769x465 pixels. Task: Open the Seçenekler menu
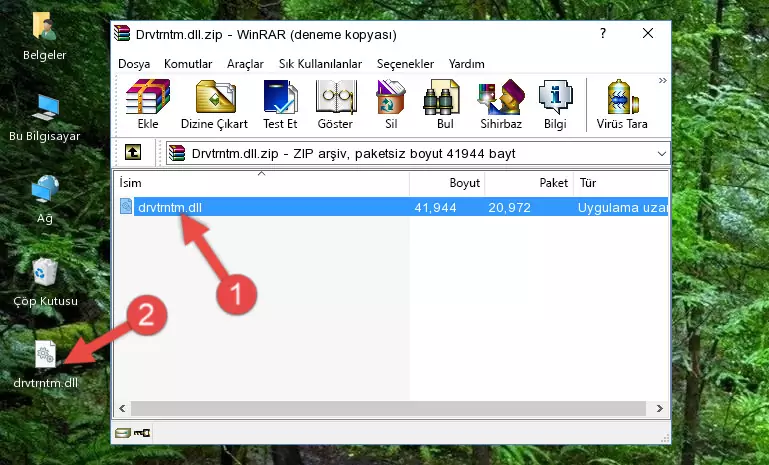click(x=405, y=64)
